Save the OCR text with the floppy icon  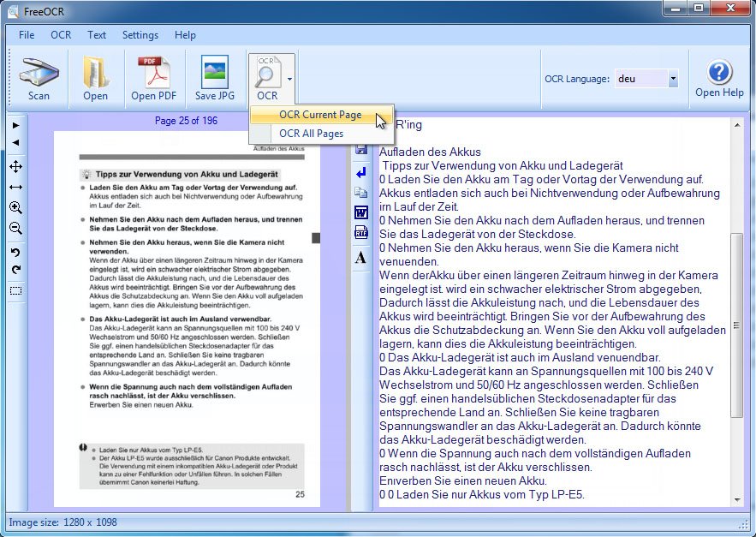(360, 147)
